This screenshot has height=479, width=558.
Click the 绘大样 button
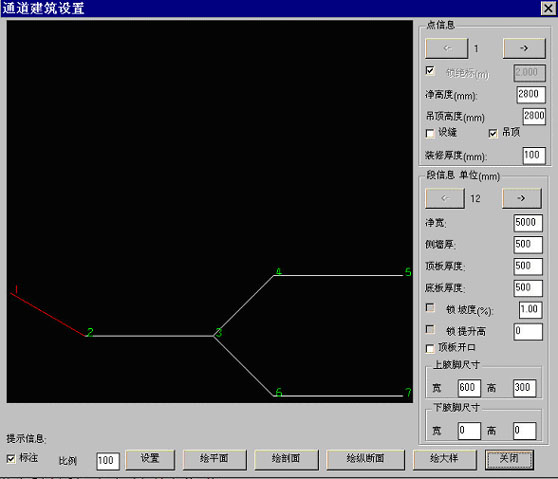click(x=444, y=459)
